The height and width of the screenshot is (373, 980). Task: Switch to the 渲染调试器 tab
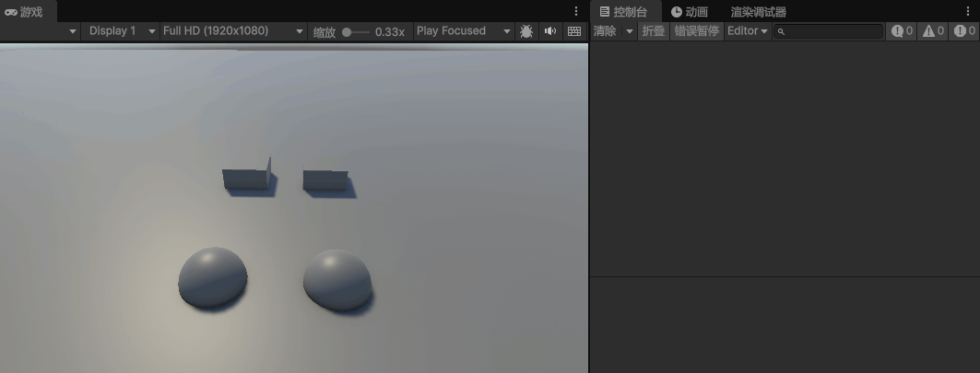[758, 12]
